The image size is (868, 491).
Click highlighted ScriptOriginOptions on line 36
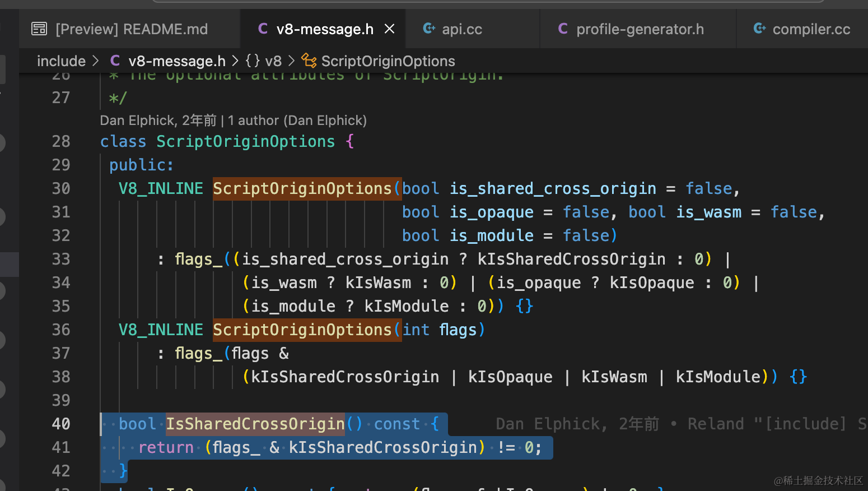point(302,330)
